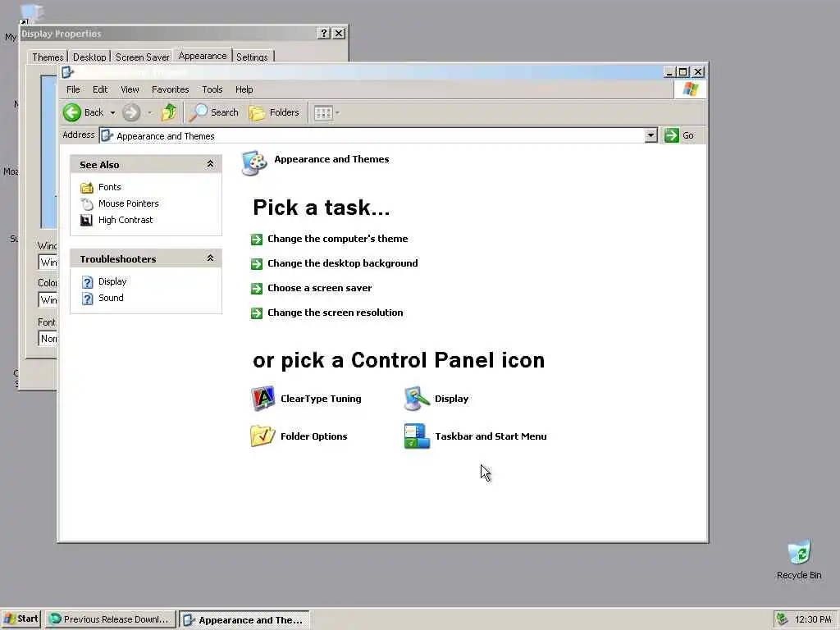
Task: Click the Display troubleshooter help icon
Action: point(87,282)
